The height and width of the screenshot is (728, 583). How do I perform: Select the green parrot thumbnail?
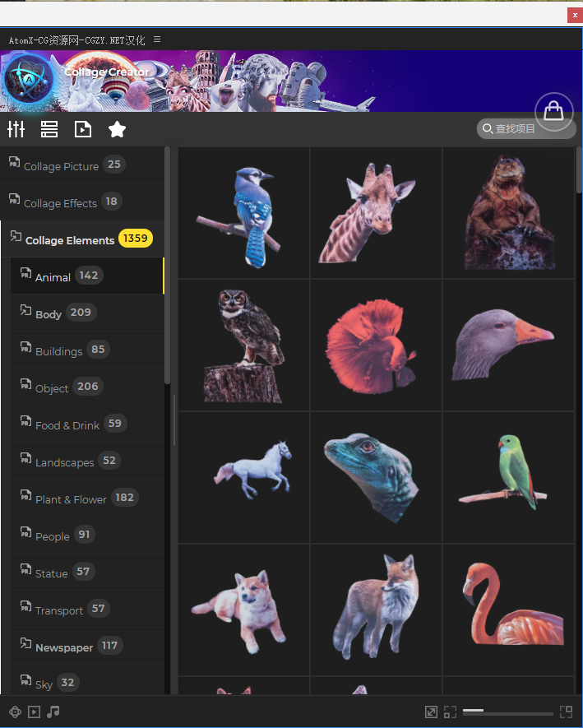tap(509, 478)
